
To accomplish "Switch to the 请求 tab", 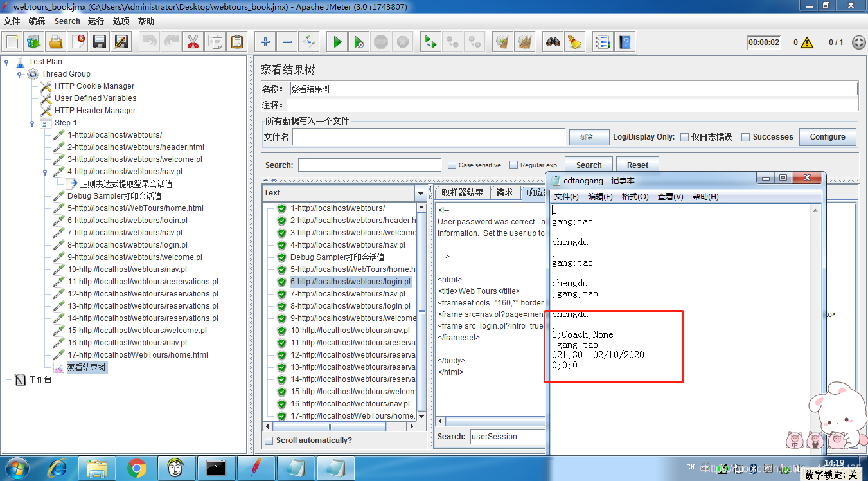I will click(x=505, y=192).
